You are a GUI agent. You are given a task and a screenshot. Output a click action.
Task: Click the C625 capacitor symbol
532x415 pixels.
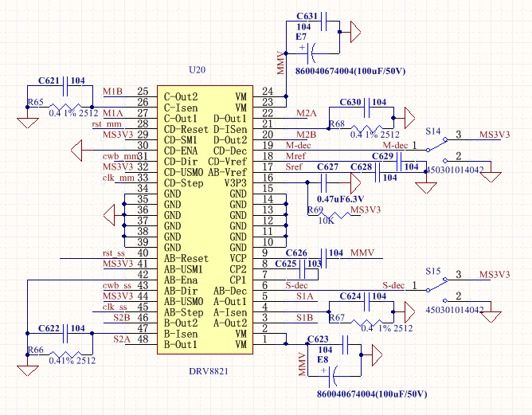303,269
